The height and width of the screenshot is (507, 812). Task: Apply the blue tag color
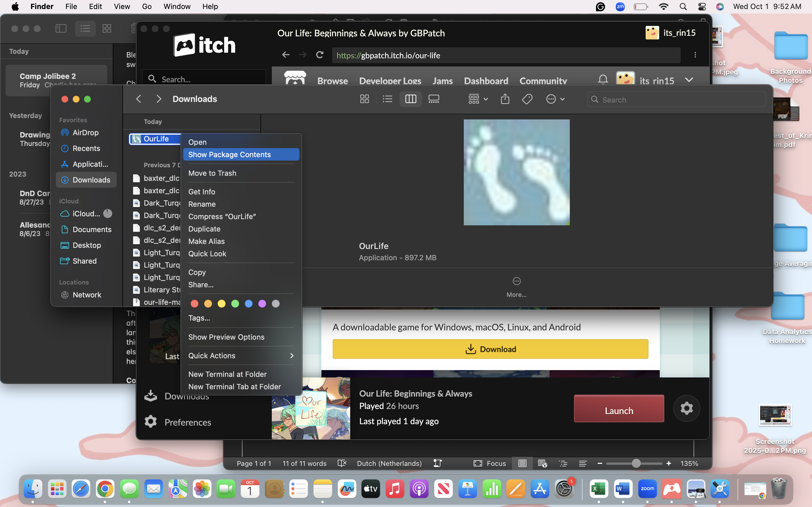(249, 304)
